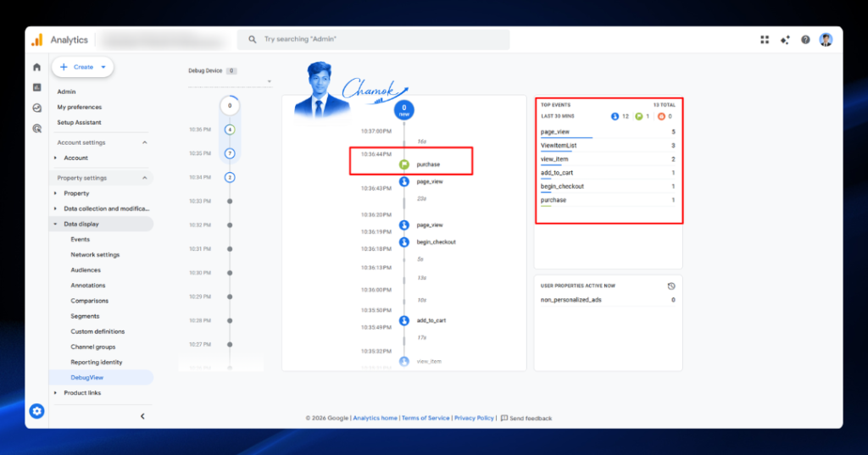Click the view_item event icon
The width and height of the screenshot is (868, 455).
(x=404, y=361)
